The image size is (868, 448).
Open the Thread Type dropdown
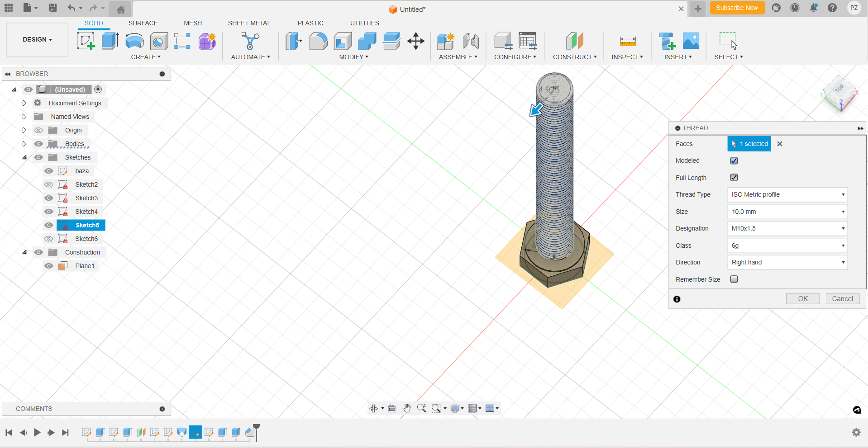point(787,195)
